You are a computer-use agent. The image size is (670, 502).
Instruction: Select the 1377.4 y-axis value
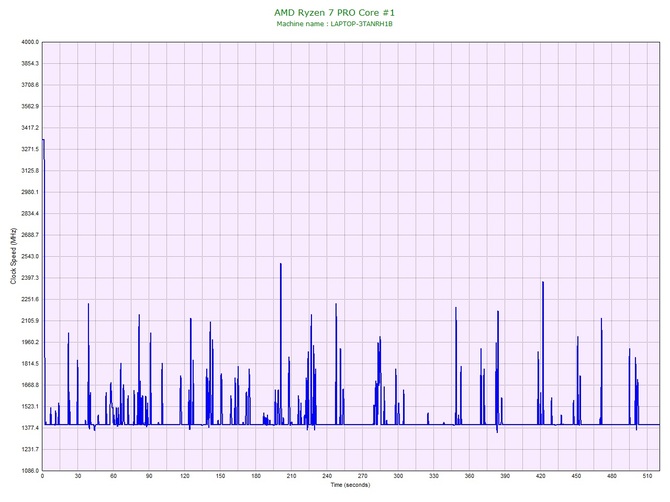(30, 428)
